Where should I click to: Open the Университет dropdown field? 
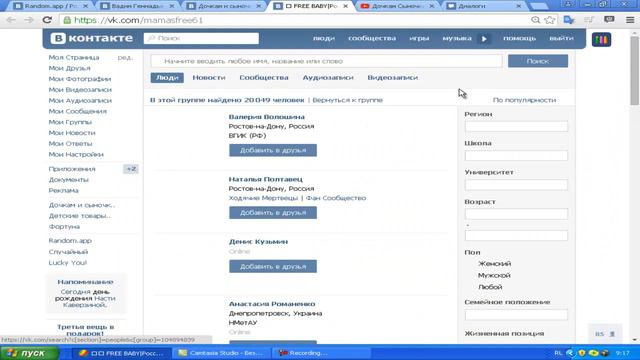tap(516, 185)
